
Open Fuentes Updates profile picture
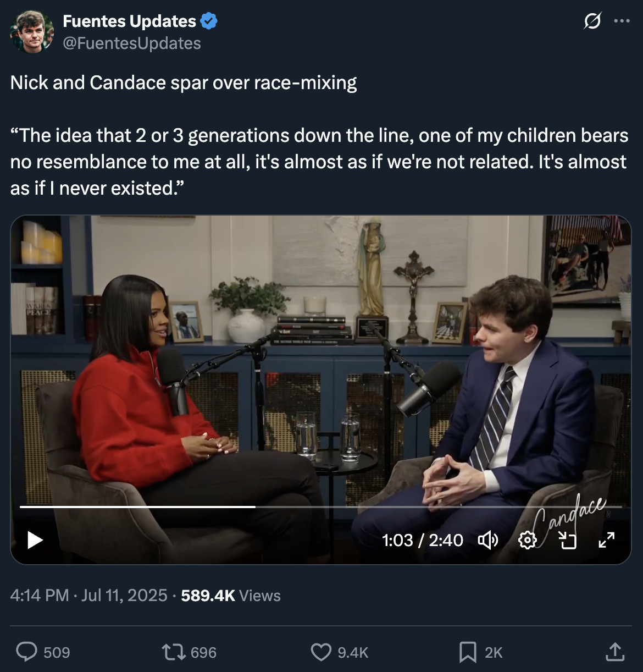click(x=32, y=32)
